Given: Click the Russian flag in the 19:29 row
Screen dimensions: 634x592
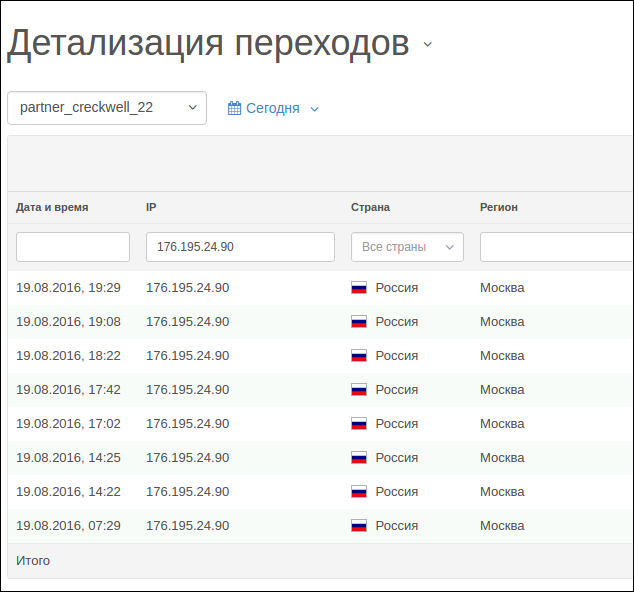Looking at the screenshot, I should click(x=359, y=288).
